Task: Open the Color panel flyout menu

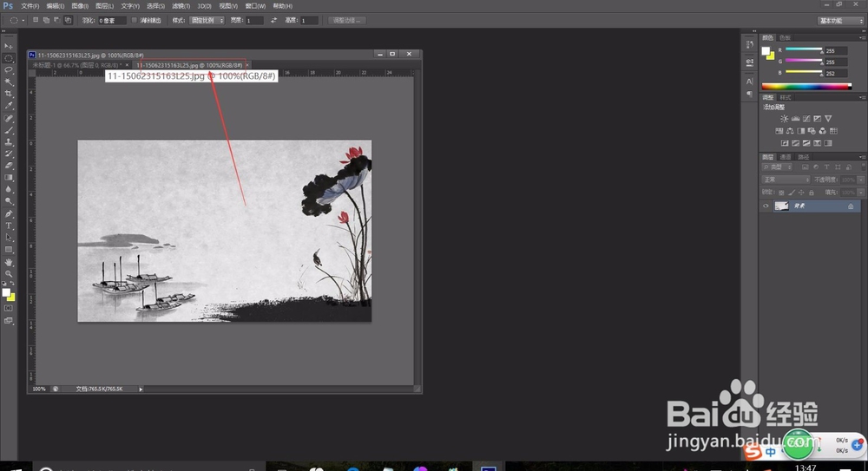Action: click(863, 37)
